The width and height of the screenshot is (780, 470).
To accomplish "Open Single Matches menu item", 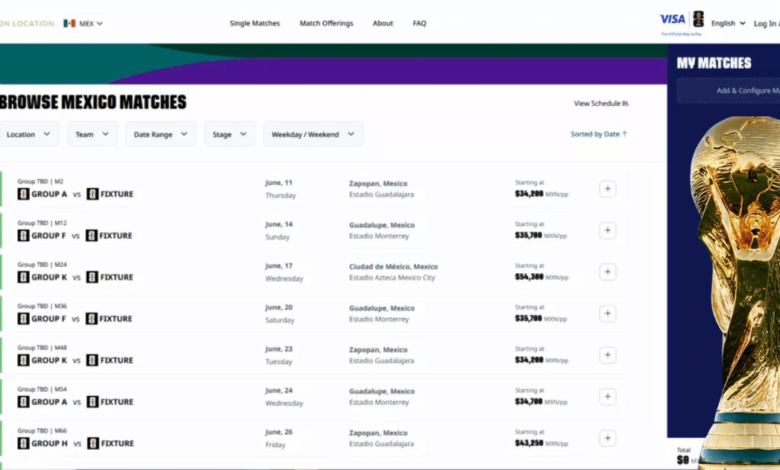I will 255,23.
